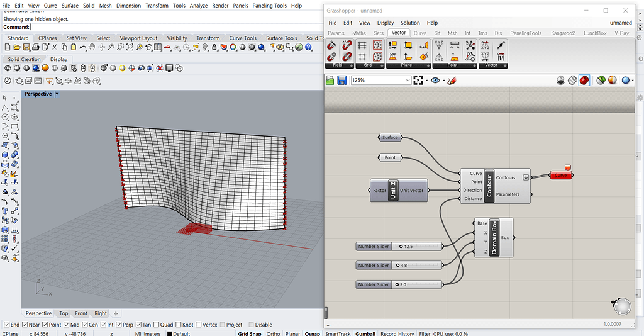Image resolution: width=644 pixels, height=336 pixels.
Task: Open file with Grasshopper folder icon
Action: [x=330, y=81]
